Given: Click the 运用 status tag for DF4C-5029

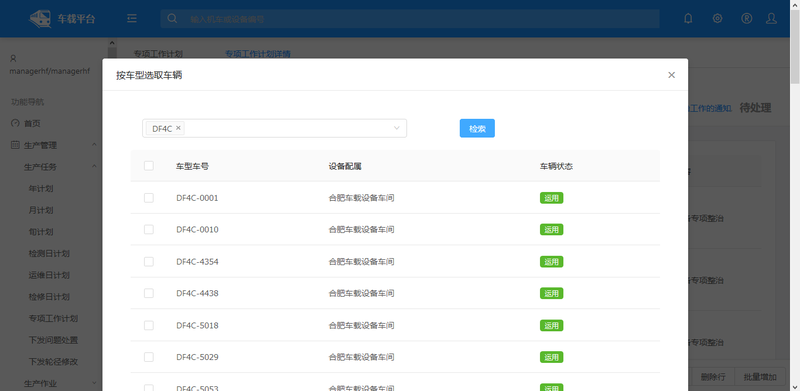Looking at the screenshot, I should (552, 357).
